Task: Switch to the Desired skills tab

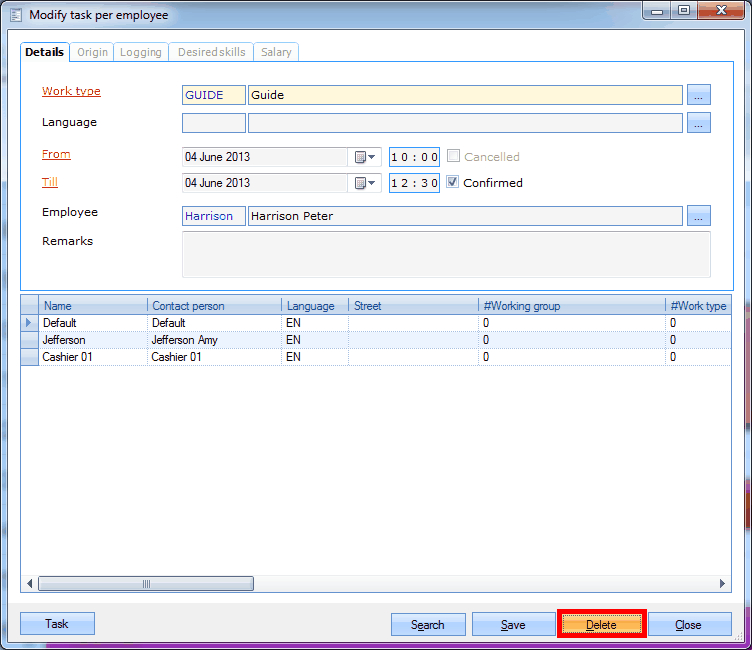Action: tap(212, 52)
